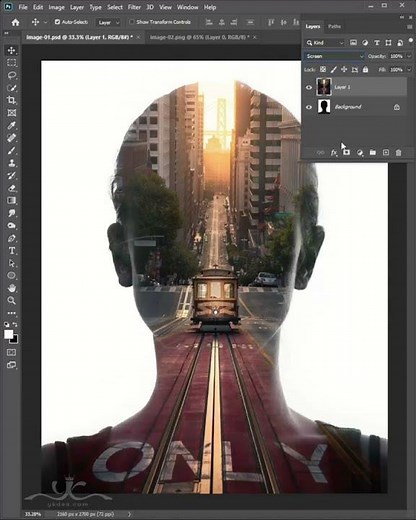Select the Healing Brush tool
The width and height of the screenshot is (416, 520).
[x=12, y=138]
